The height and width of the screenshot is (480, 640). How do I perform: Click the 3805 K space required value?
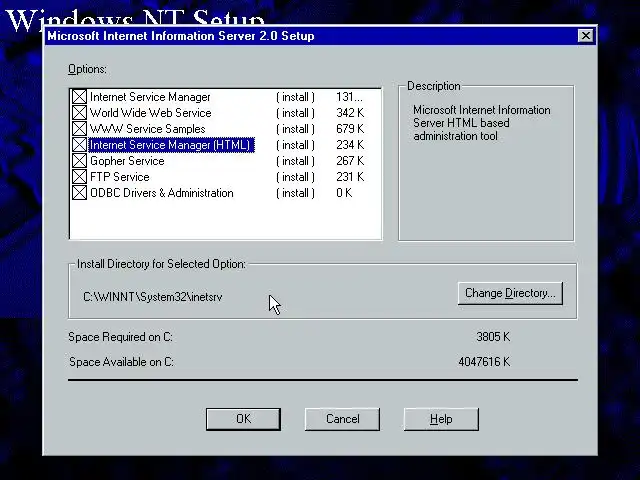tap(493, 337)
